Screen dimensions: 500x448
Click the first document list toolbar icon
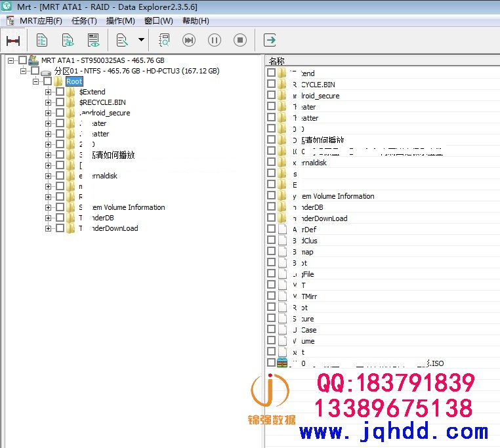(x=42, y=40)
